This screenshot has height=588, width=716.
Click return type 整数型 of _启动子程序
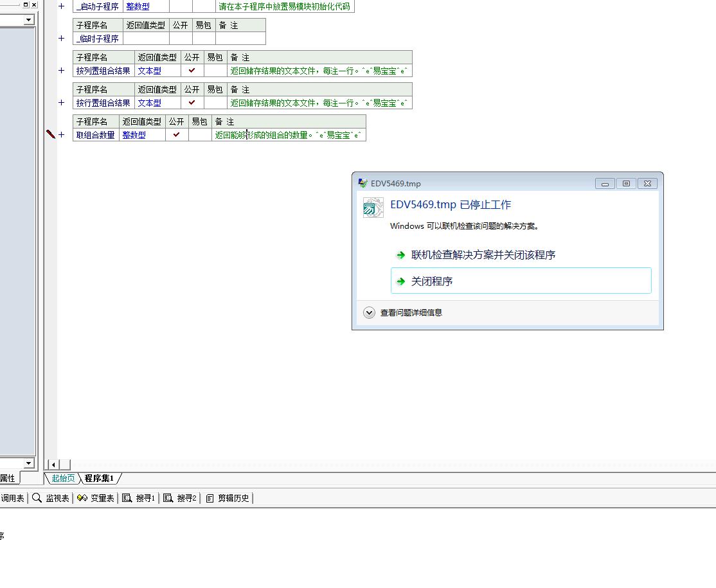[138, 6]
